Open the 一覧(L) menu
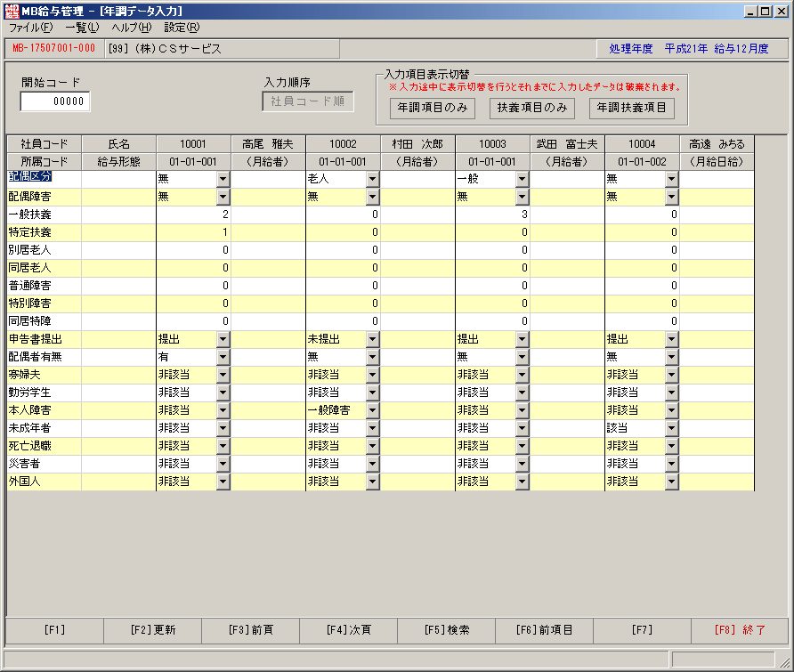The image size is (794, 672). pyautogui.click(x=82, y=28)
